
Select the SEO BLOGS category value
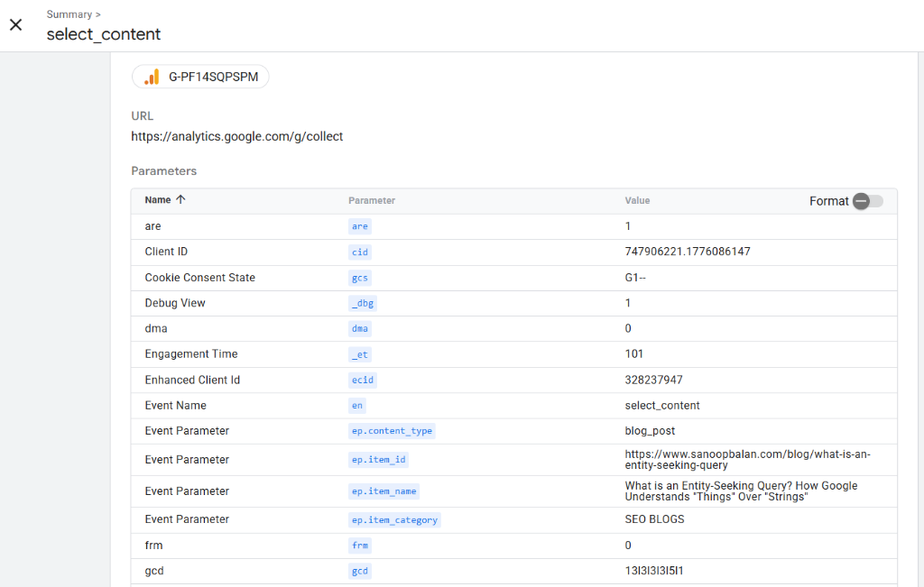[655, 519]
